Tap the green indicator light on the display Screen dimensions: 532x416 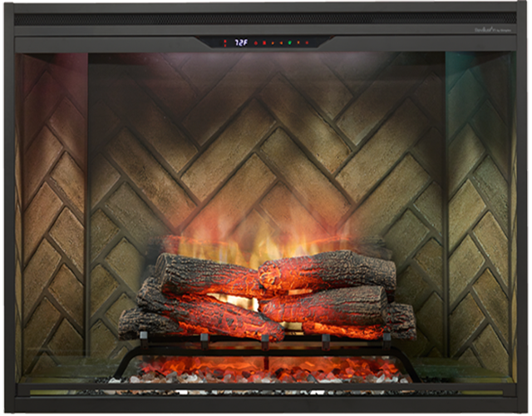pos(289,42)
